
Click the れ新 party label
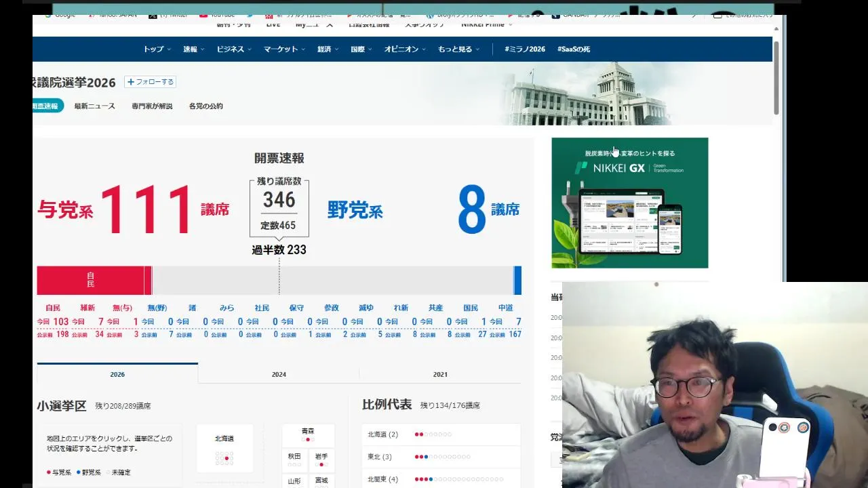point(401,308)
